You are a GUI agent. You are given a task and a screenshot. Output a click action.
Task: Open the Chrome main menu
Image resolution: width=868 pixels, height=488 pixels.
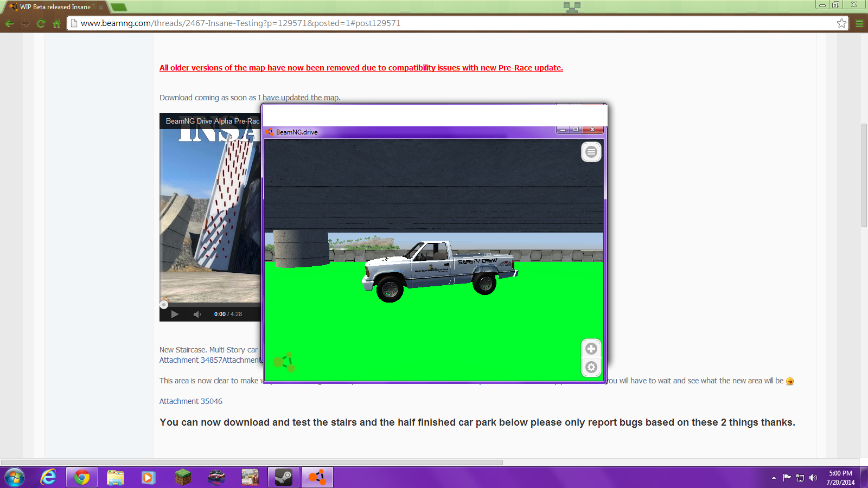(x=859, y=23)
